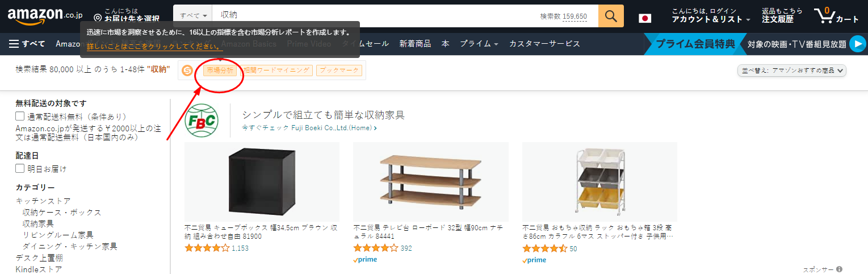Click star rating of cube box 81900
The width and height of the screenshot is (868, 274).
point(207,248)
